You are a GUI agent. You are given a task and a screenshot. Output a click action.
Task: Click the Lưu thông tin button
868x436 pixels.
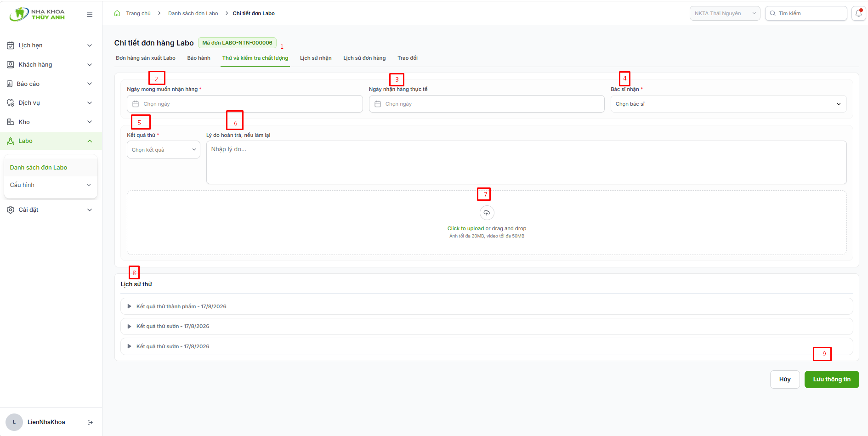pos(832,379)
